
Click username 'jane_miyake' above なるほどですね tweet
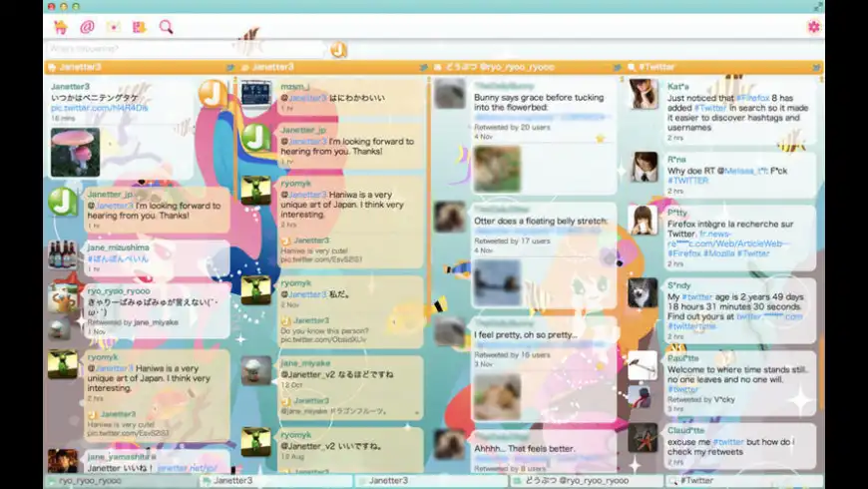305,363
